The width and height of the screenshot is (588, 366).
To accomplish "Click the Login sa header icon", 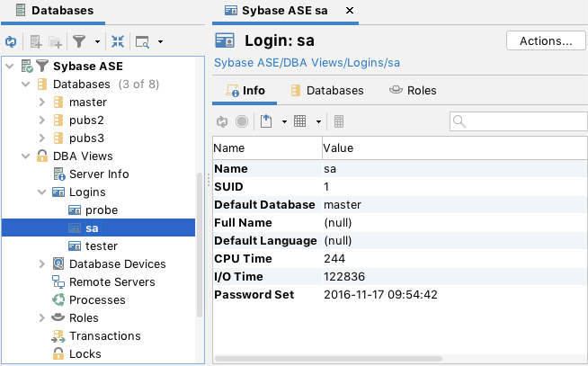I will click(226, 41).
